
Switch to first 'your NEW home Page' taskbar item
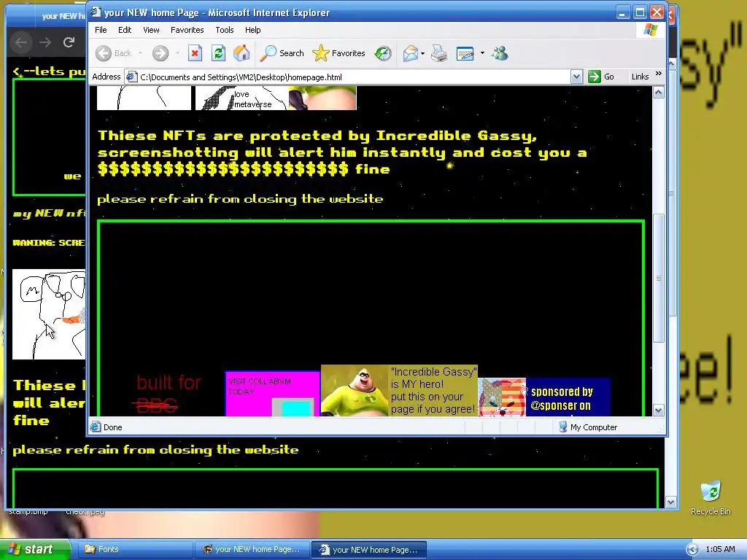(x=252, y=549)
